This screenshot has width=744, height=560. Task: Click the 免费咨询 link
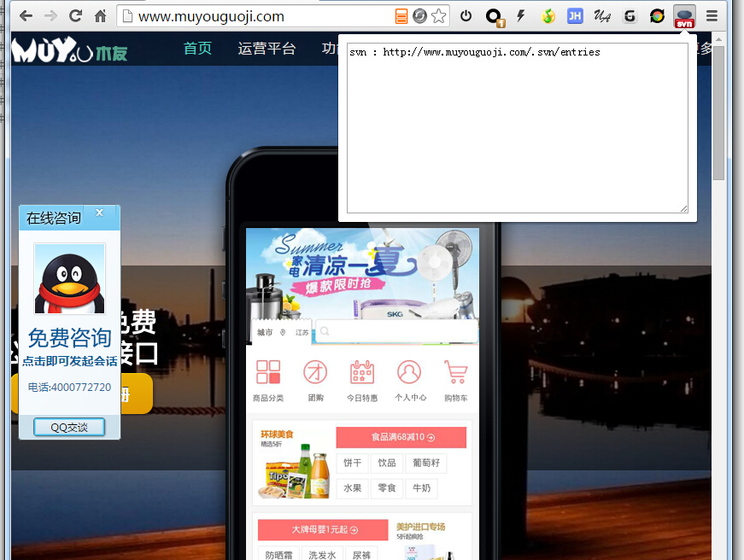(69, 338)
